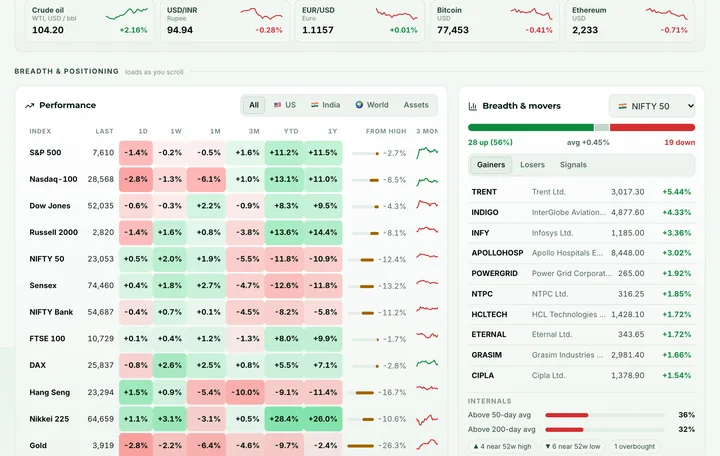This screenshot has width=720, height=456.
Task: Open the USD/INR sparkline chart
Action: point(261,14)
